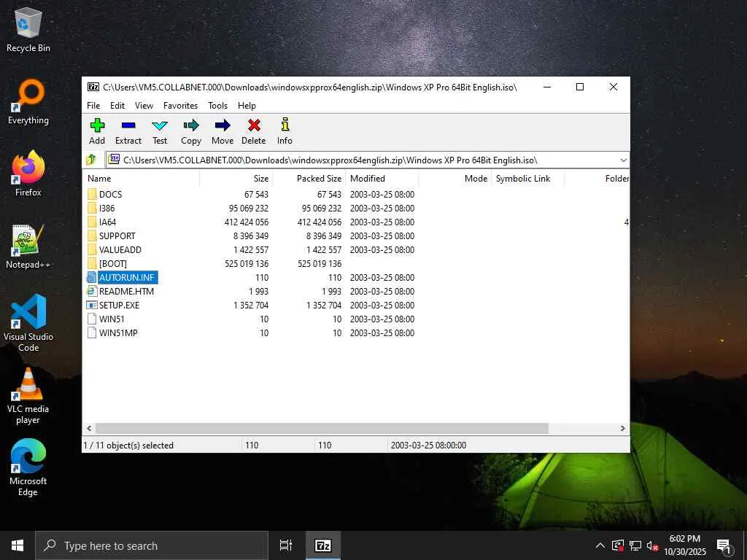Screen dimensions: 747x560
Task: Open Task View on the taskbar
Action: (x=286, y=545)
